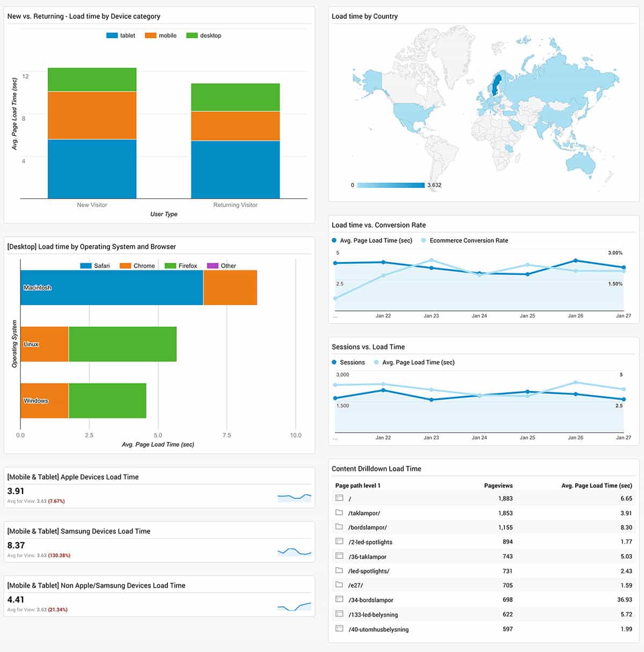
Task: Click the "New Visitor" axis label
Action: coord(92,205)
